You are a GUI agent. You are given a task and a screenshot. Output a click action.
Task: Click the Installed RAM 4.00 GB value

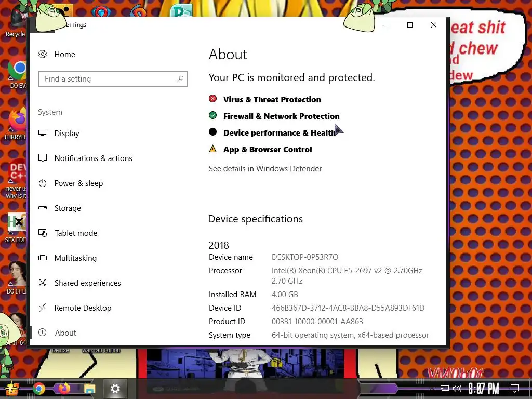285,295
